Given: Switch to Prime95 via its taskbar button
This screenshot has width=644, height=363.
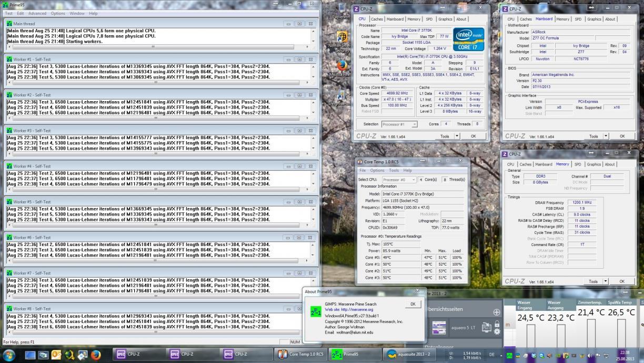Looking at the screenshot, I should click(354, 355).
